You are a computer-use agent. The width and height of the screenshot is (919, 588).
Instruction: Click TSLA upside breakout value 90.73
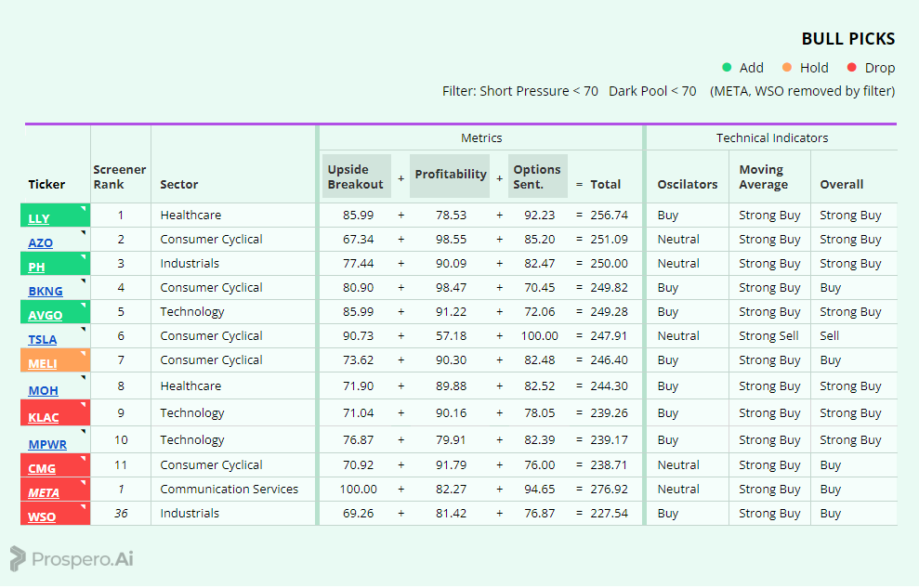coord(358,335)
